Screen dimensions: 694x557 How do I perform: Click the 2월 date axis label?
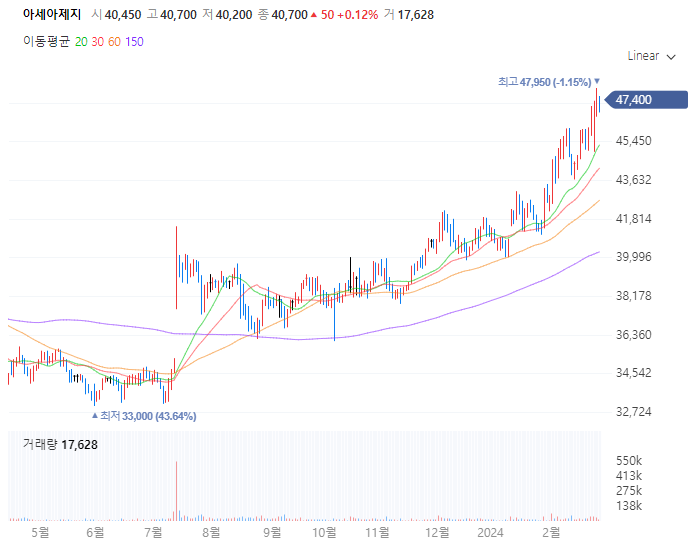pos(551,532)
